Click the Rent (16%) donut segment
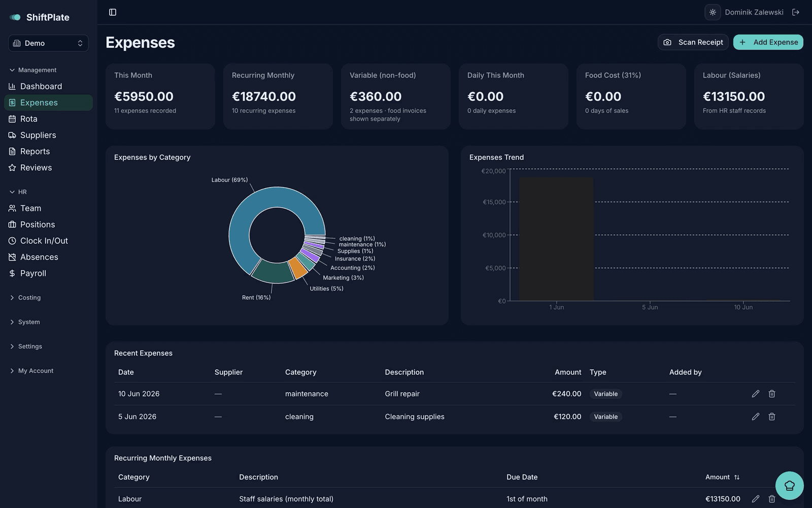 (x=273, y=273)
